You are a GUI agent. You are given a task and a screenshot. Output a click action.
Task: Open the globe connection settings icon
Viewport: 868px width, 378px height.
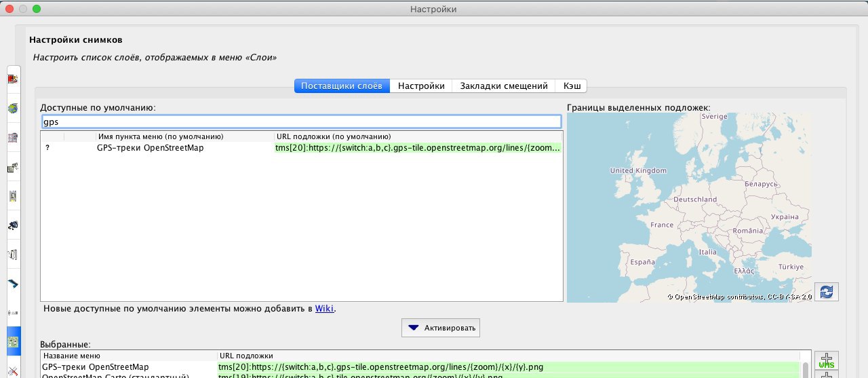click(12, 109)
